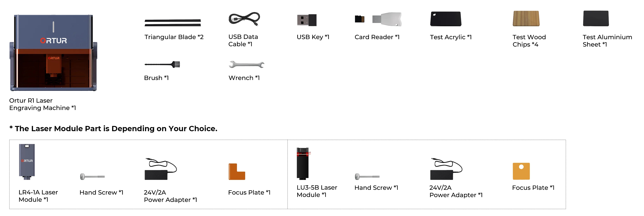Click the "LU3-5B Laser Module *1" label

tap(317, 191)
